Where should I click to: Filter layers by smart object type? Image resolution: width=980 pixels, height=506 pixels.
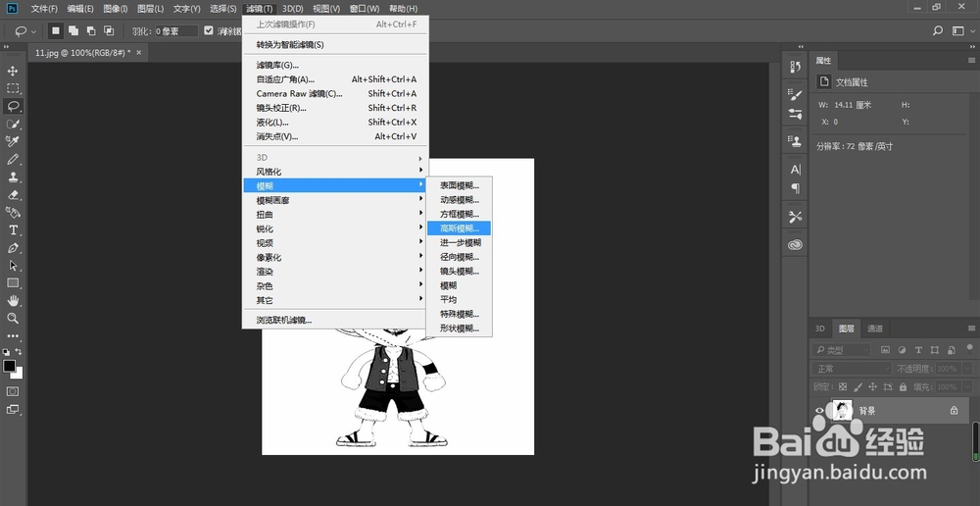click(952, 350)
